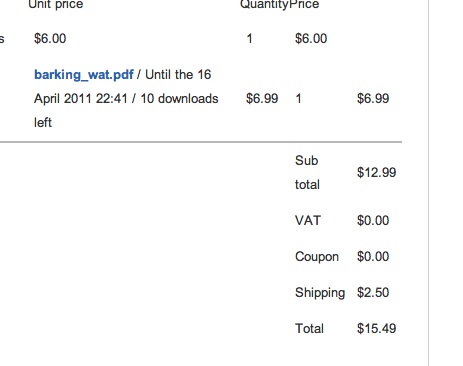Click the Price column header
The image size is (463, 366).
(304, 4)
